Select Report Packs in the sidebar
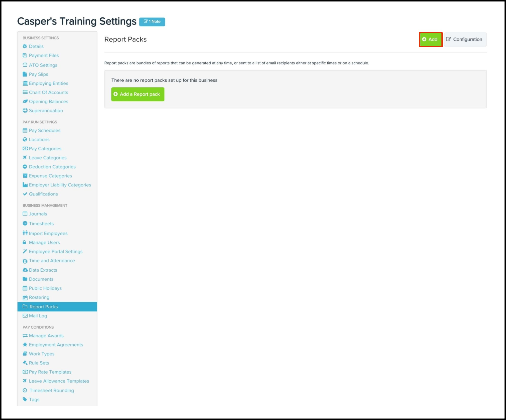506x420 pixels. [44, 307]
